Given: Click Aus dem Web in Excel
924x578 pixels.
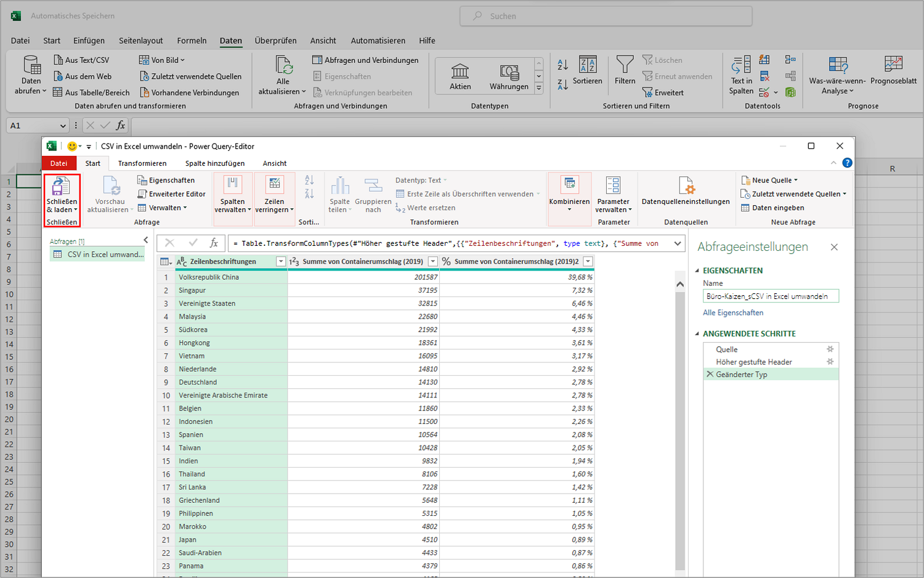Looking at the screenshot, I should point(83,76).
